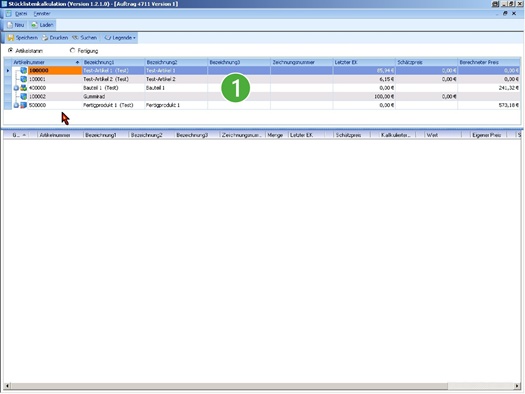Click the Speichern floppy disk icon
The height and width of the screenshot is (394, 525).
(11, 38)
